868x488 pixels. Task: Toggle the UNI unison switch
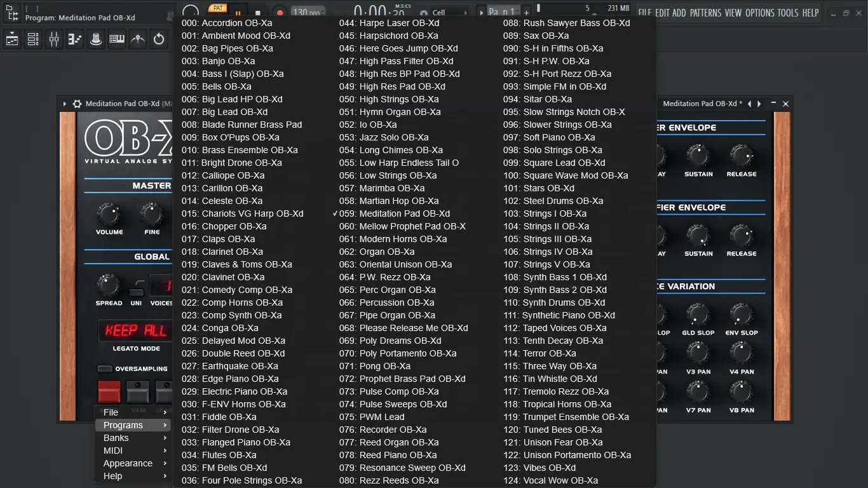136,292
